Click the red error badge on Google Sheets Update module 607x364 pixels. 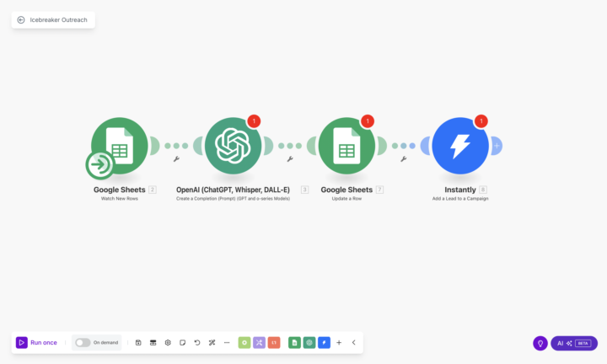368,121
